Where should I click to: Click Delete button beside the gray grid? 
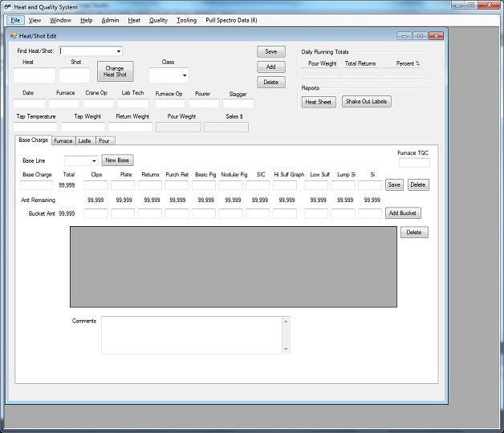414,233
